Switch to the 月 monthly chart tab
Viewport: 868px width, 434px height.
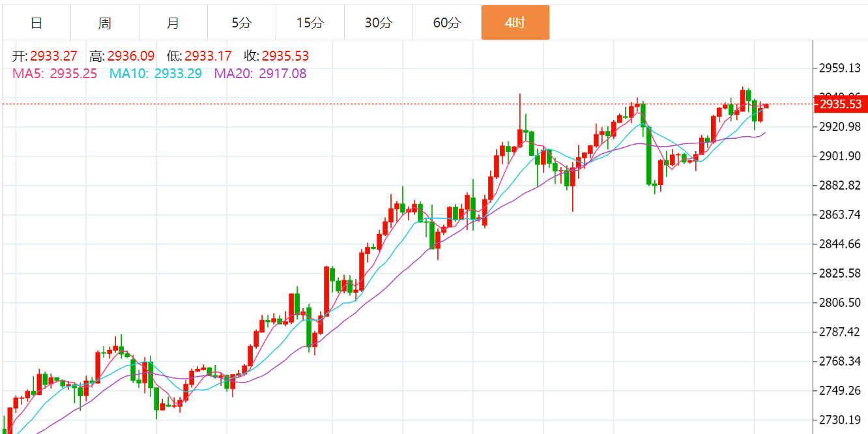173,23
